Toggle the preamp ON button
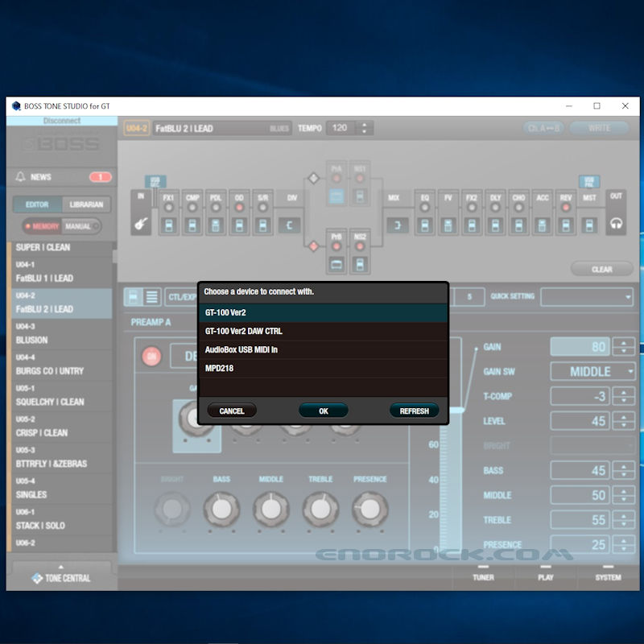The image size is (644, 644). [x=151, y=357]
